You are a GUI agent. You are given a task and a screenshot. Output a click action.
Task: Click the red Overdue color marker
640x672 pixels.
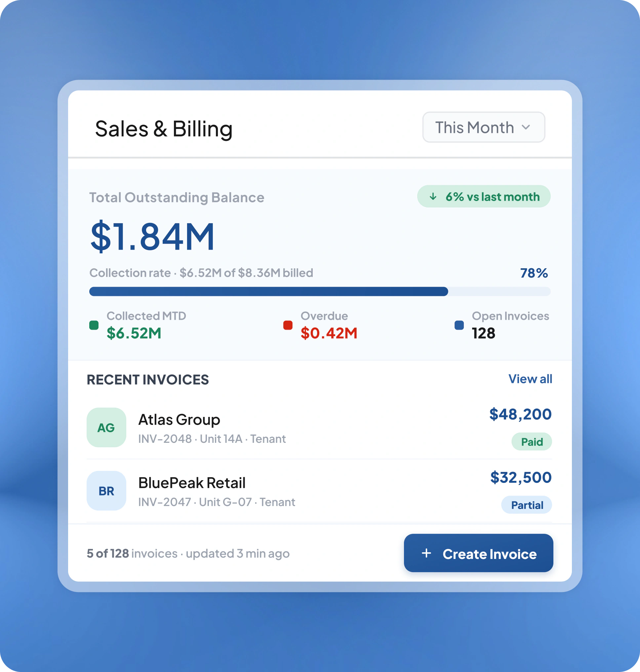tap(288, 325)
